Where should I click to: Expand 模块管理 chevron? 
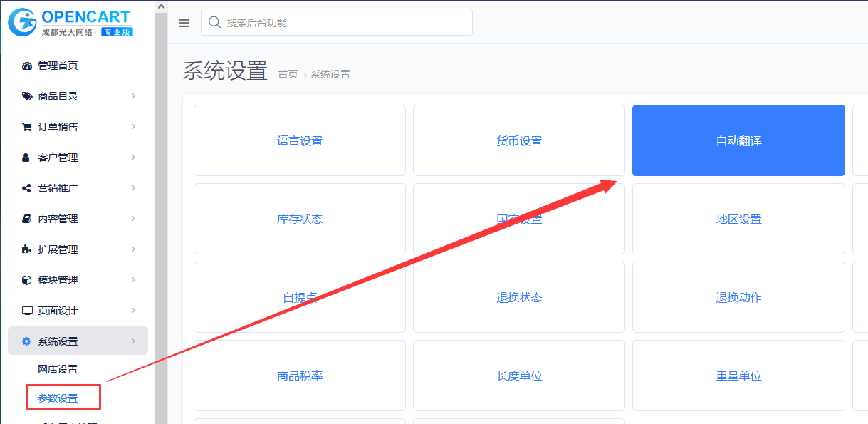coord(133,280)
